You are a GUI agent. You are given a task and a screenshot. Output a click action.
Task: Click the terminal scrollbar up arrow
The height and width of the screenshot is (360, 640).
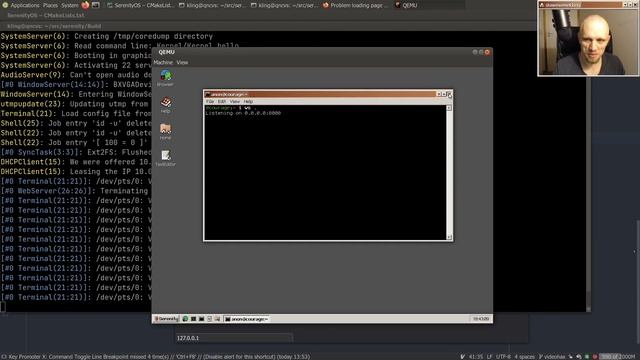pyautogui.click(x=449, y=108)
